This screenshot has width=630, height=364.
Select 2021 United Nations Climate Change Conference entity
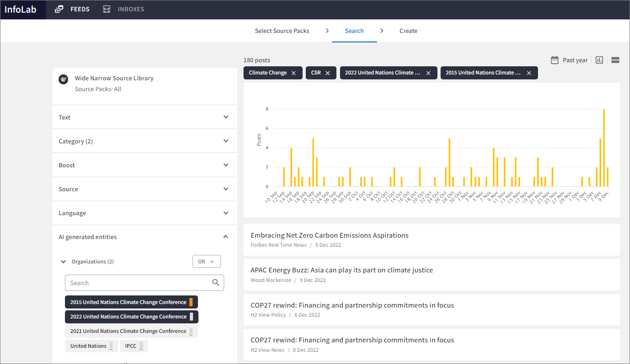128,331
